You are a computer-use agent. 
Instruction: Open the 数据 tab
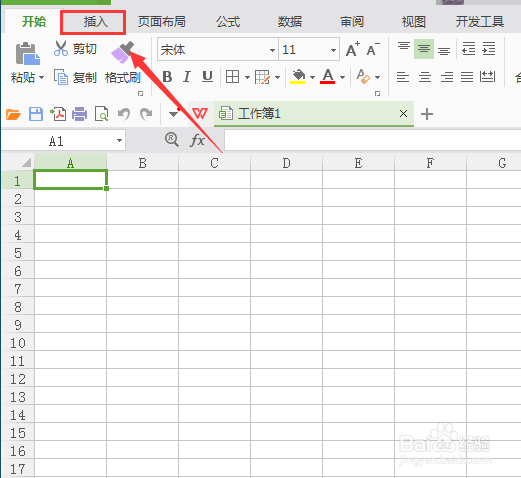[x=290, y=22]
